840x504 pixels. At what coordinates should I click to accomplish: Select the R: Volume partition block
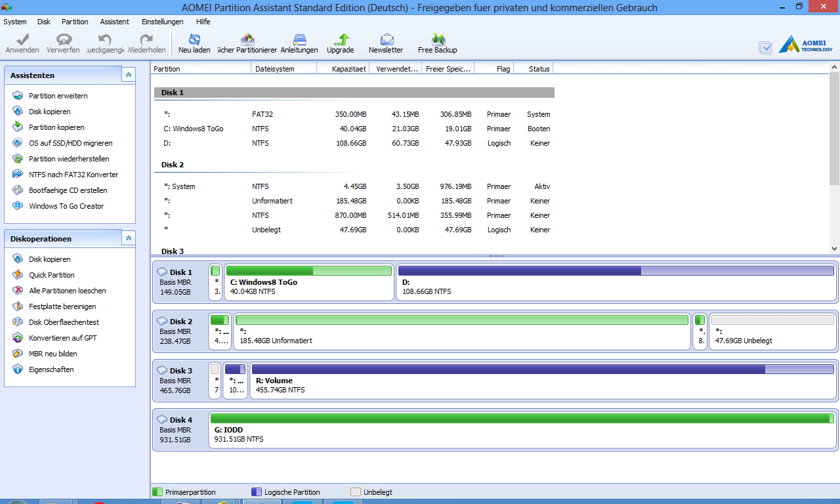pyautogui.click(x=543, y=381)
